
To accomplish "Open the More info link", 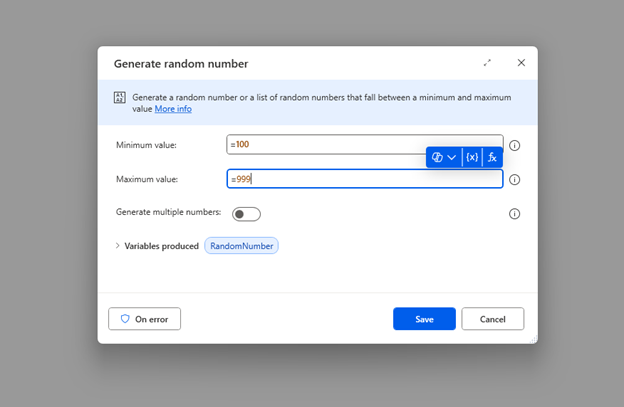I will click(x=173, y=109).
